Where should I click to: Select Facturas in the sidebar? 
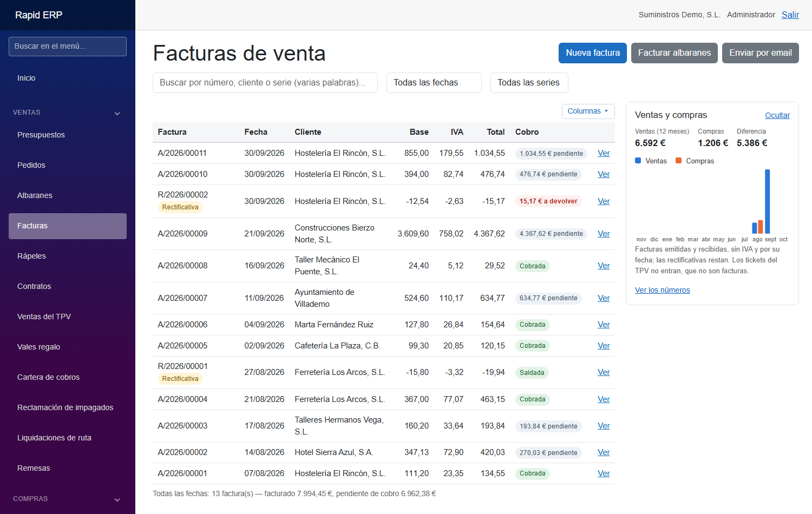68,226
